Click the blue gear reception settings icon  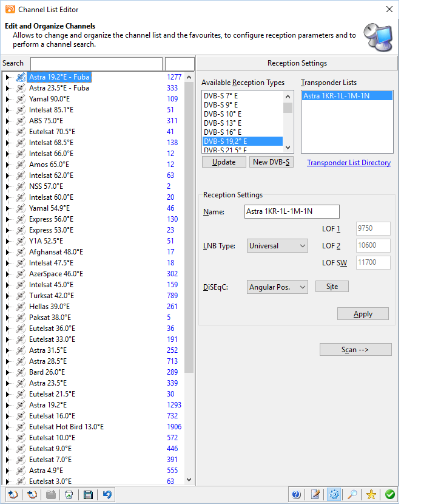tap(334, 495)
